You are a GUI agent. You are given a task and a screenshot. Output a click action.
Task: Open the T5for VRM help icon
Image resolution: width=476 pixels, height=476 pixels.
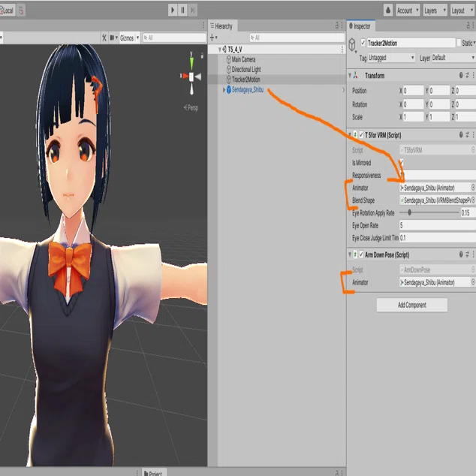461,135
